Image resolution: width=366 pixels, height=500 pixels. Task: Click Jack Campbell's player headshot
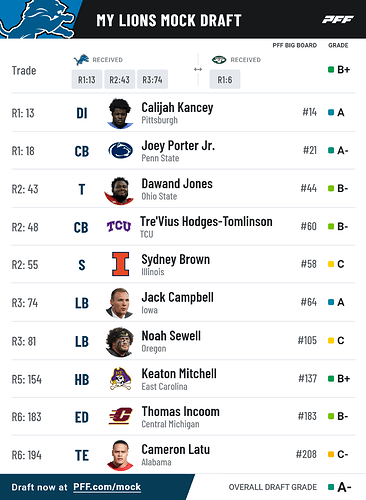119,303
